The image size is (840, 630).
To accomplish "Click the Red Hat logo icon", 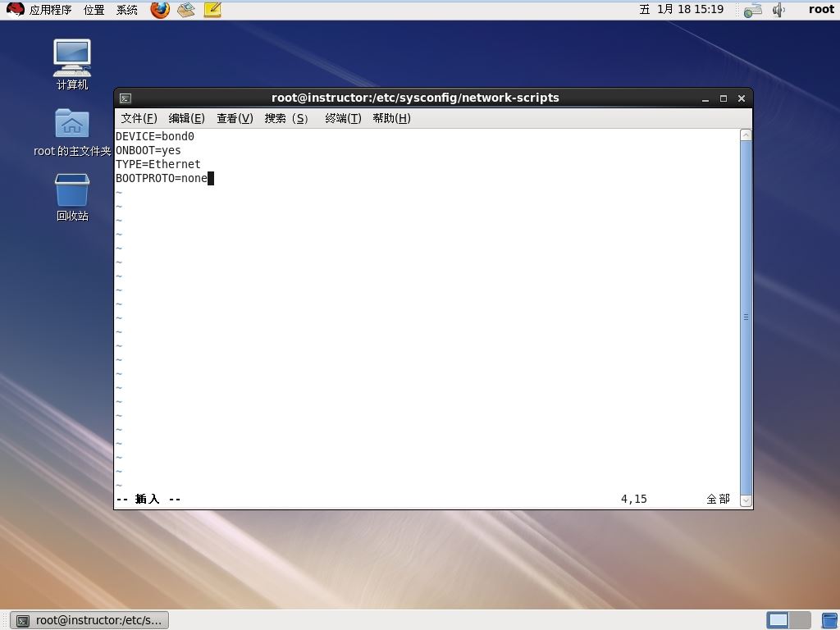I will click(15, 10).
